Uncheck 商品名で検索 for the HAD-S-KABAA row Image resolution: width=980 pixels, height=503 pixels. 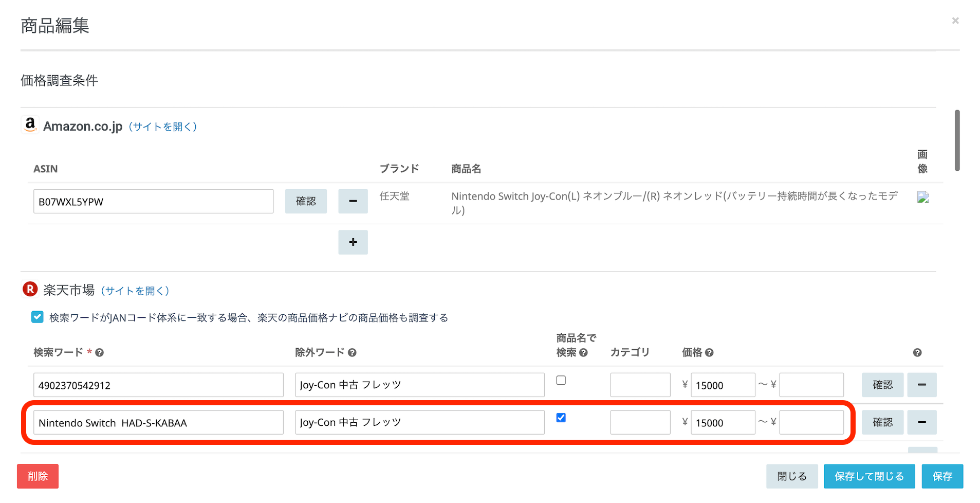tap(561, 418)
